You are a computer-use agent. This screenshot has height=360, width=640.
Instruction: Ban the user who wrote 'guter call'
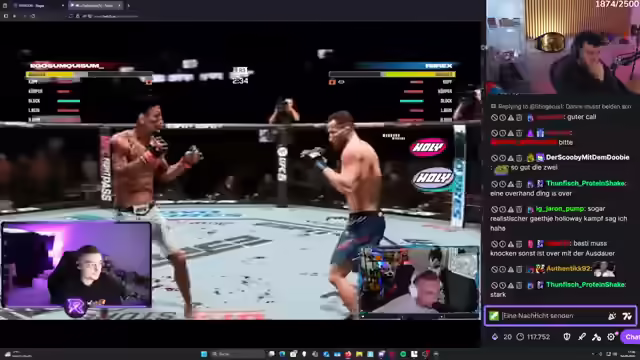point(494,118)
